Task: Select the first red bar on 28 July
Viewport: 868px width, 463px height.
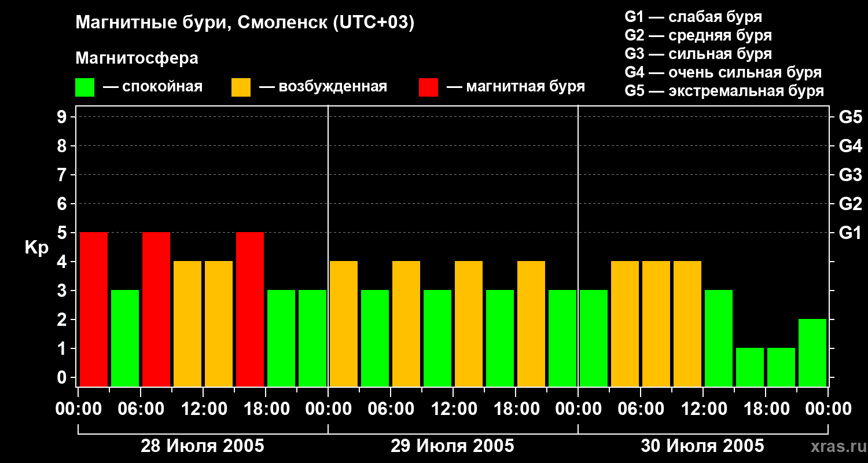Action: click(x=94, y=309)
